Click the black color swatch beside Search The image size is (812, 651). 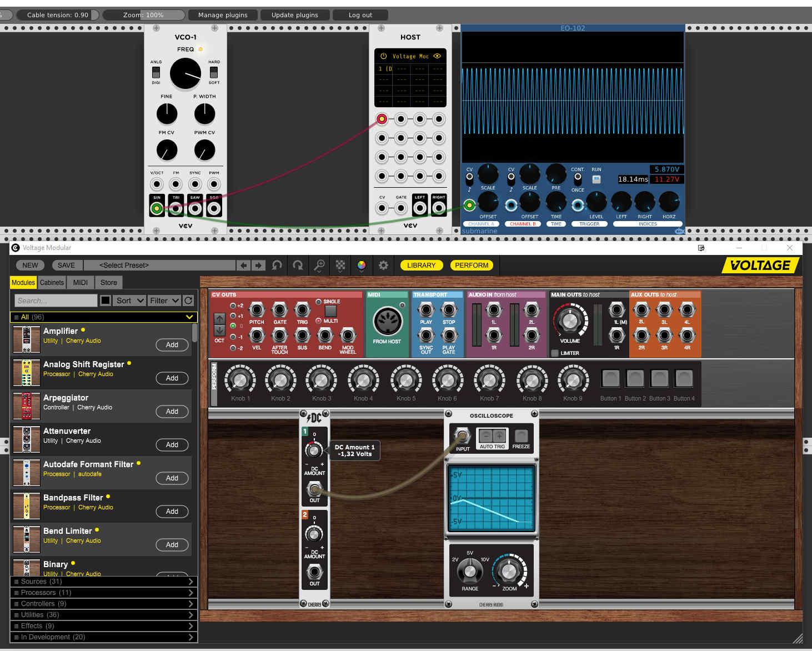point(106,301)
